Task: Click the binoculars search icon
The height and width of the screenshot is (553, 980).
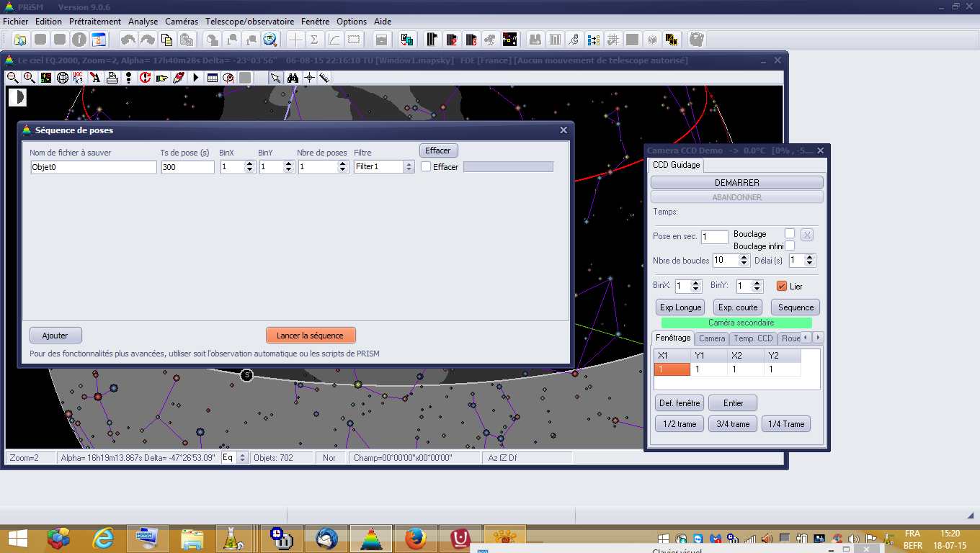Action: pos(293,78)
